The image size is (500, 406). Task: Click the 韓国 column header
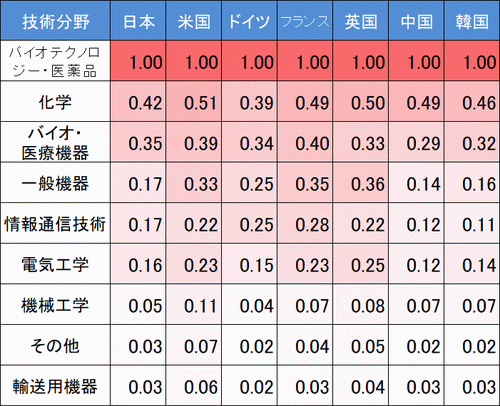coord(472,21)
